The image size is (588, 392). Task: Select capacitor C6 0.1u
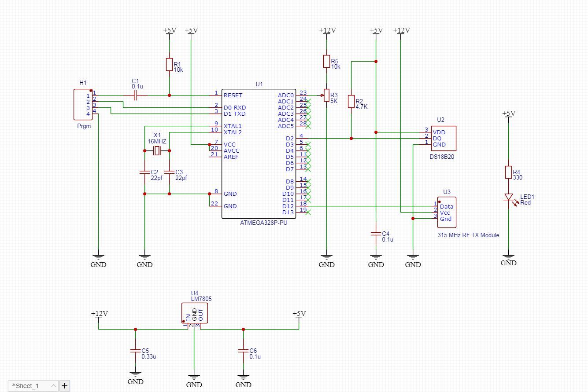[243, 351]
